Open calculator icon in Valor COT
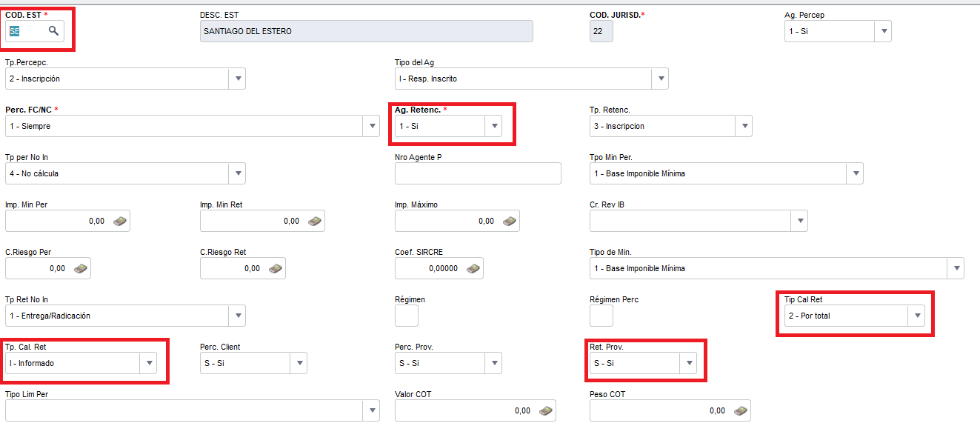 (546, 410)
